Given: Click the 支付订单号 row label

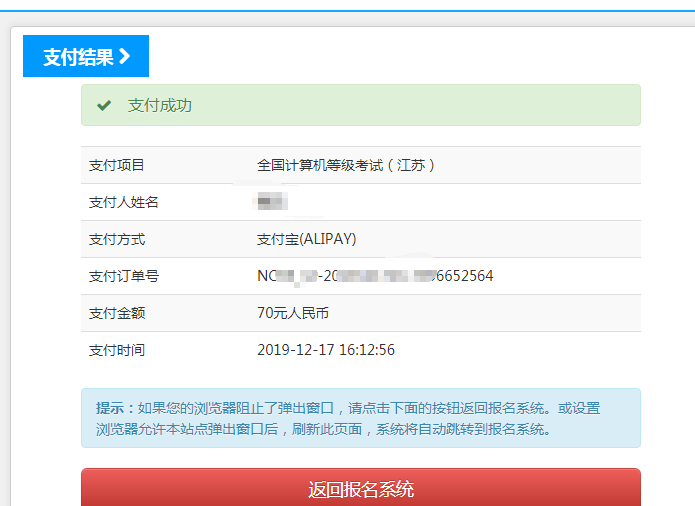Looking at the screenshot, I should [124, 276].
